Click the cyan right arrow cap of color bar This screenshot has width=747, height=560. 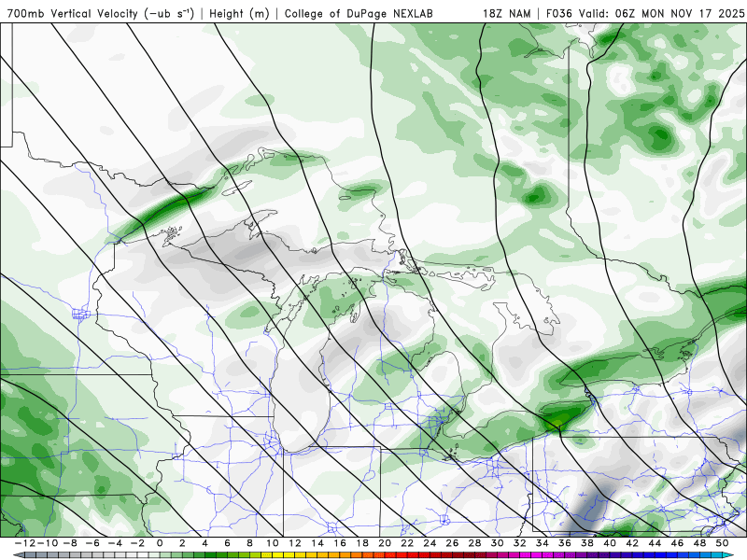pos(728,555)
